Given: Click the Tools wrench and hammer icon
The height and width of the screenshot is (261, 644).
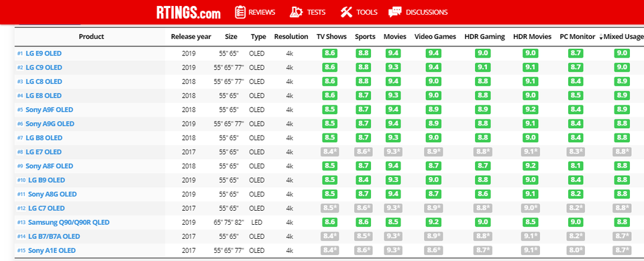Looking at the screenshot, I should click(346, 12).
